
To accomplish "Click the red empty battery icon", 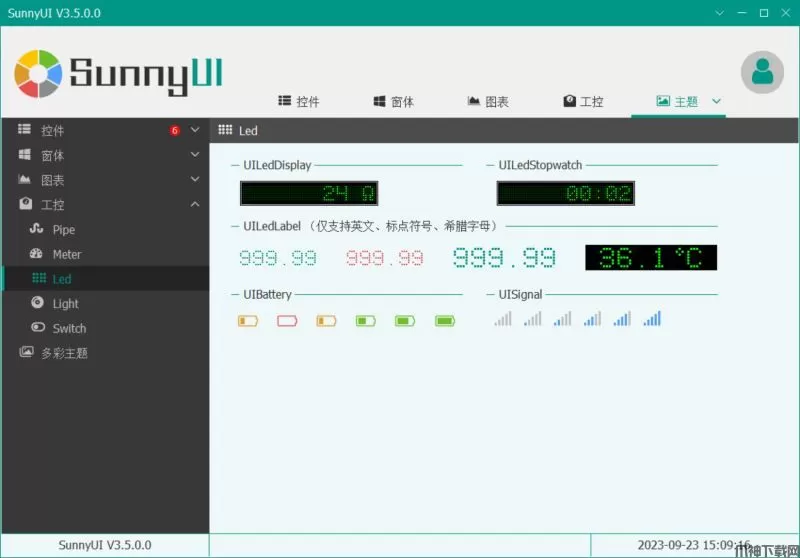I will tap(287, 321).
